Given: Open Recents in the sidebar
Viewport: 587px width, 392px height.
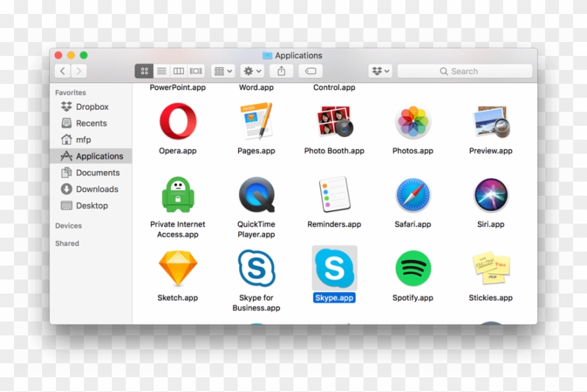Looking at the screenshot, I should tap(91, 123).
